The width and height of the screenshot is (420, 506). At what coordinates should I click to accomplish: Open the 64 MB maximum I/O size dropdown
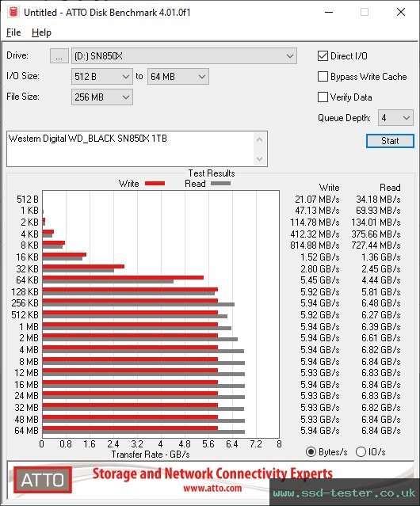click(x=178, y=77)
